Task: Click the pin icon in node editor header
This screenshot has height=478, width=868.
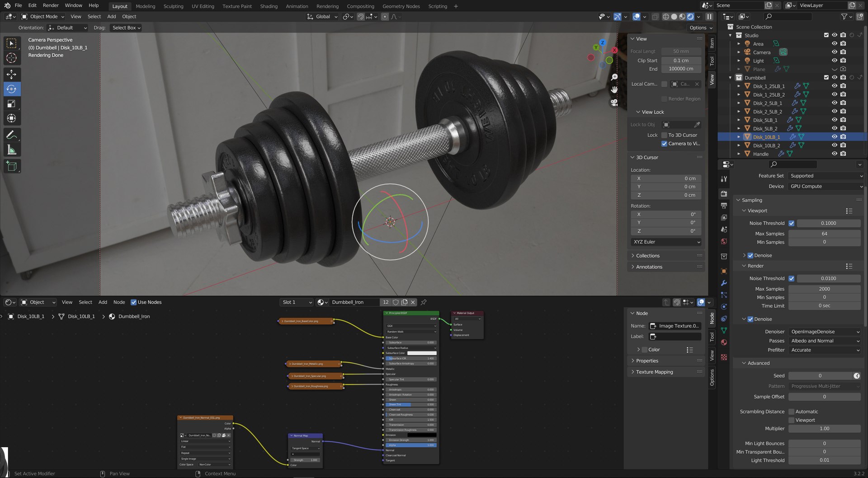Action: pos(424,302)
